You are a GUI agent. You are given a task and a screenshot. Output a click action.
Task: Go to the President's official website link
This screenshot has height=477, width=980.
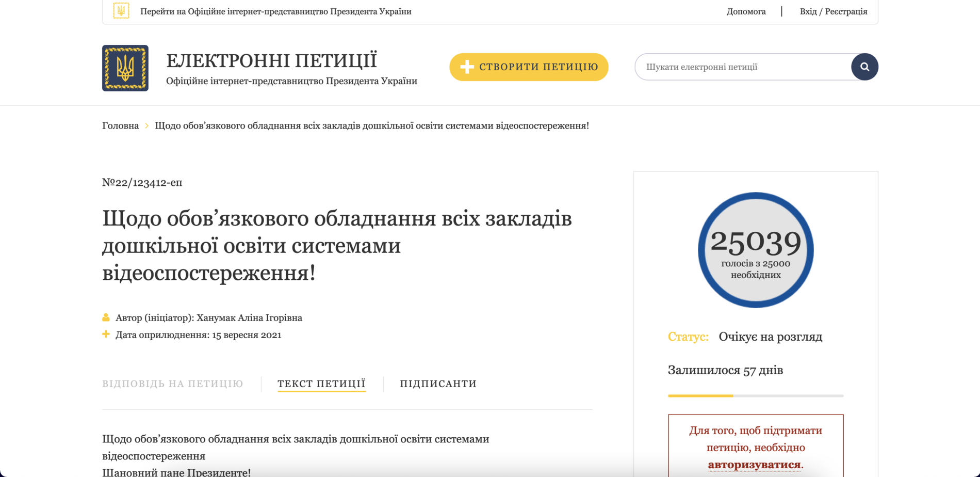pos(276,11)
